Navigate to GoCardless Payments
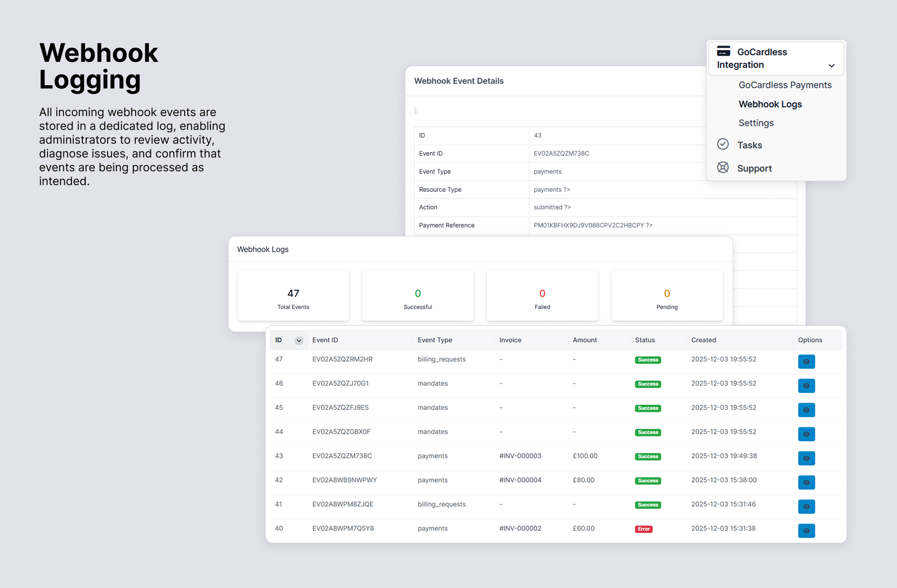 pos(785,85)
